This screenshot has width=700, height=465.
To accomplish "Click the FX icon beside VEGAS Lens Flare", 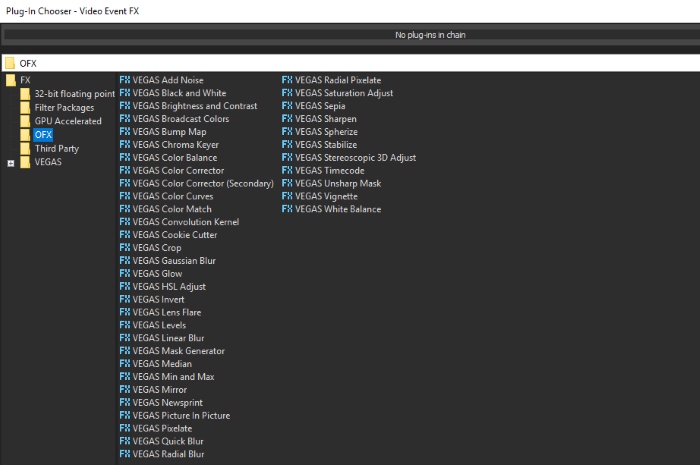I will [125, 312].
